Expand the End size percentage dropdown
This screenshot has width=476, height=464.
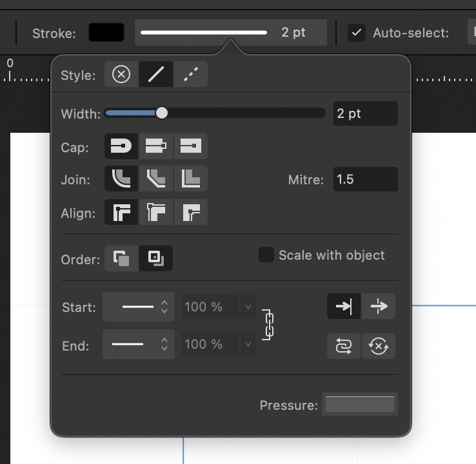[248, 344]
